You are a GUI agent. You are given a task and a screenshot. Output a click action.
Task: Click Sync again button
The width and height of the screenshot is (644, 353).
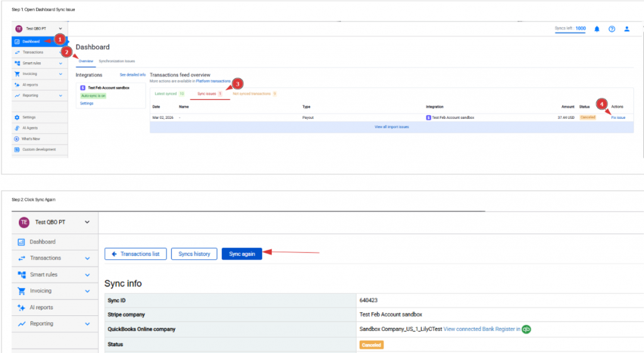click(x=242, y=254)
